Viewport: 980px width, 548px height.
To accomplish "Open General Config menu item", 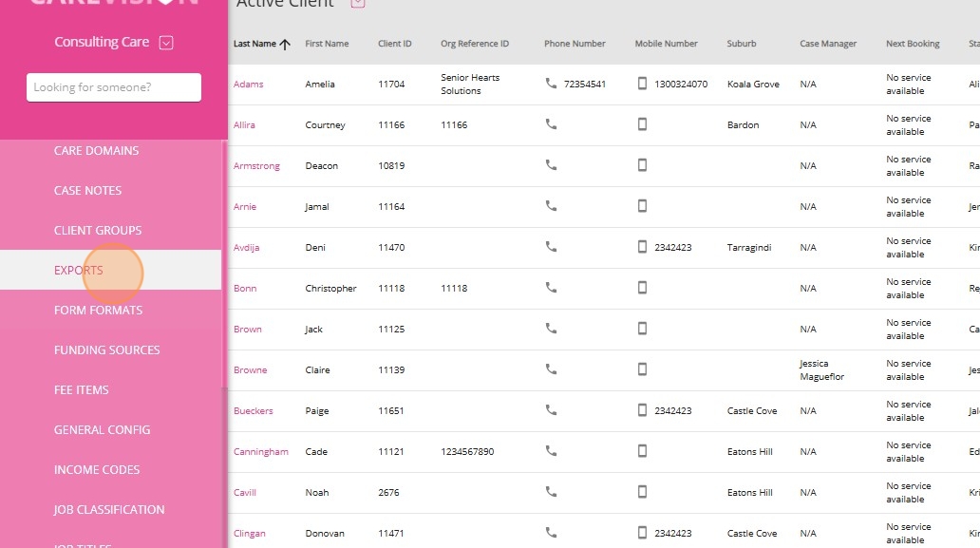I will (102, 430).
